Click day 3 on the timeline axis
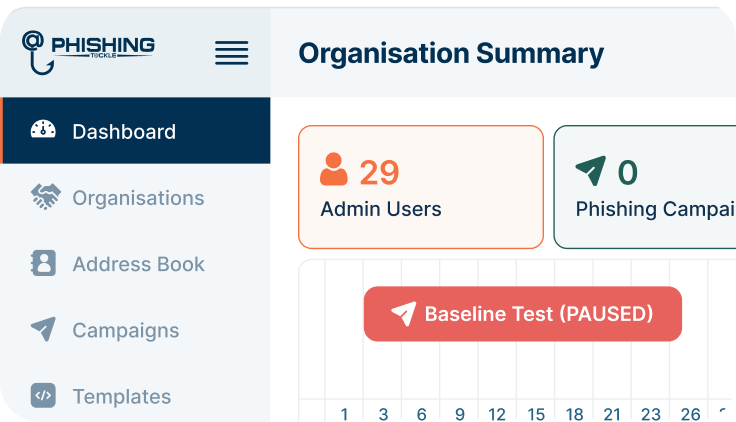The width and height of the screenshot is (736, 422). pyautogui.click(x=383, y=414)
